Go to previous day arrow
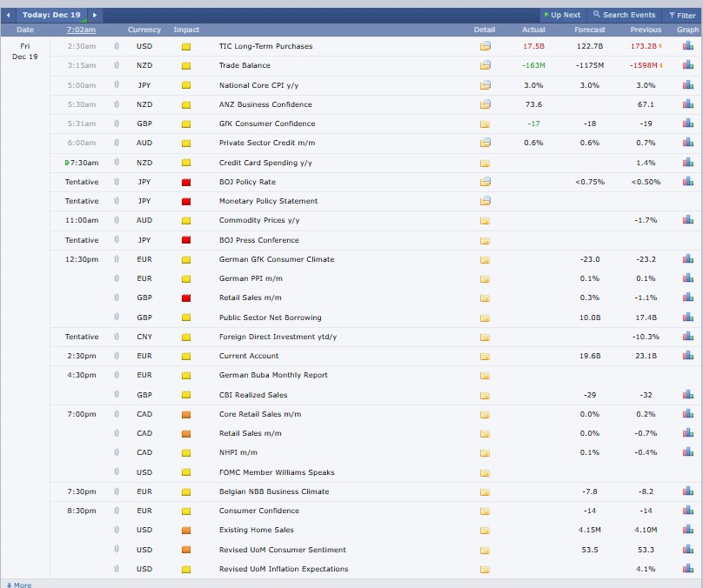 (10, 16)
